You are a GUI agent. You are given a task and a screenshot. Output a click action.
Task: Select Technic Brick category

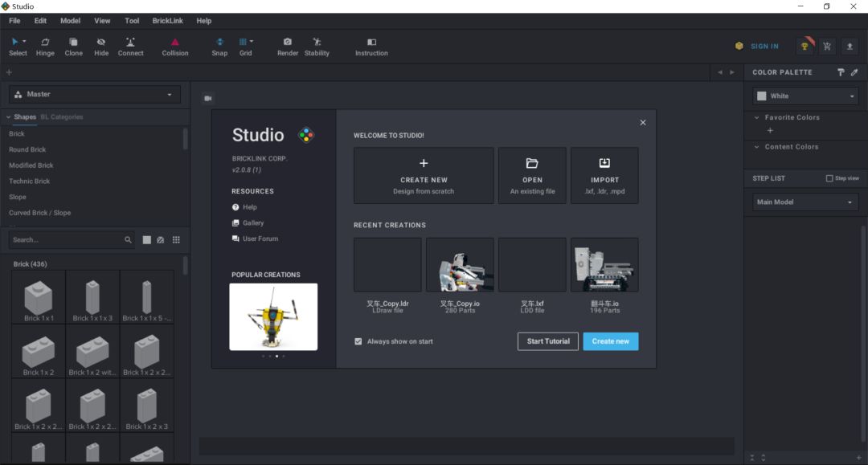[30, 182]
